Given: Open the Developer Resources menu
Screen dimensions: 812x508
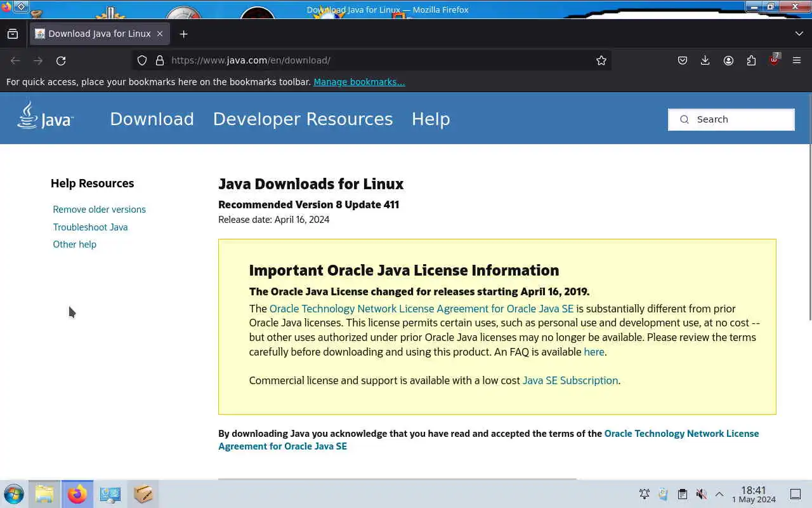Looking at the screenshot, I should [x=303, y=119].
